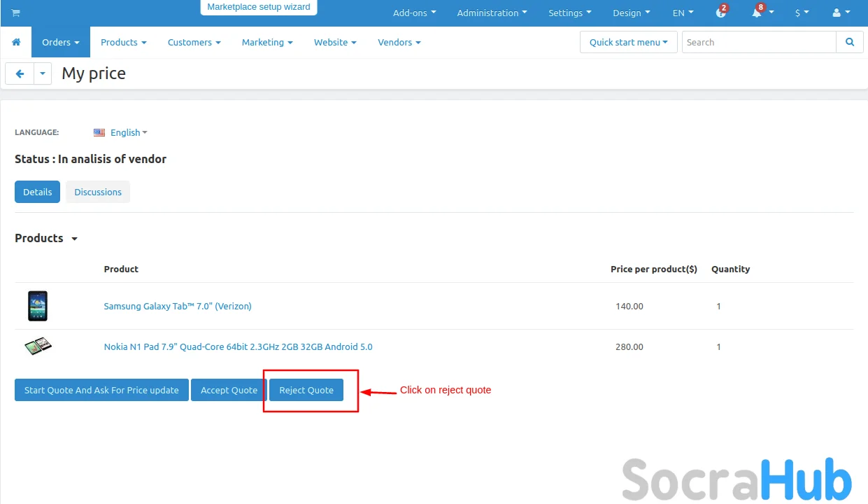Open the currency $ dropdown

pyautogui.click(x=802, y=13)
